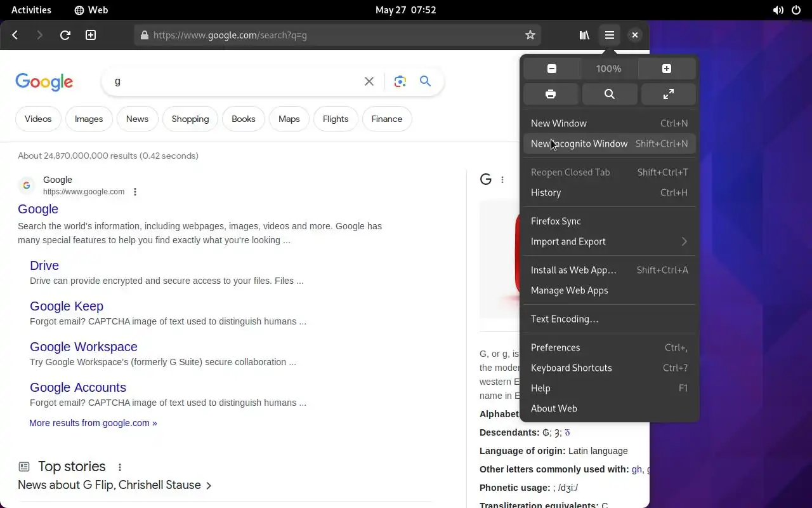The width and height of the screenshot is (812, 508).
Task: Click More results from google.com
Action: [x=93, y=423]
